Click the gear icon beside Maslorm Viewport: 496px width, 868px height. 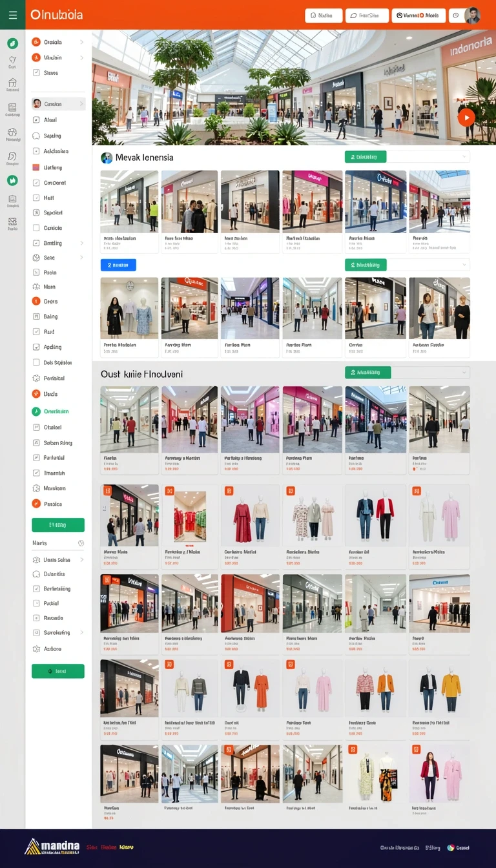36,488
